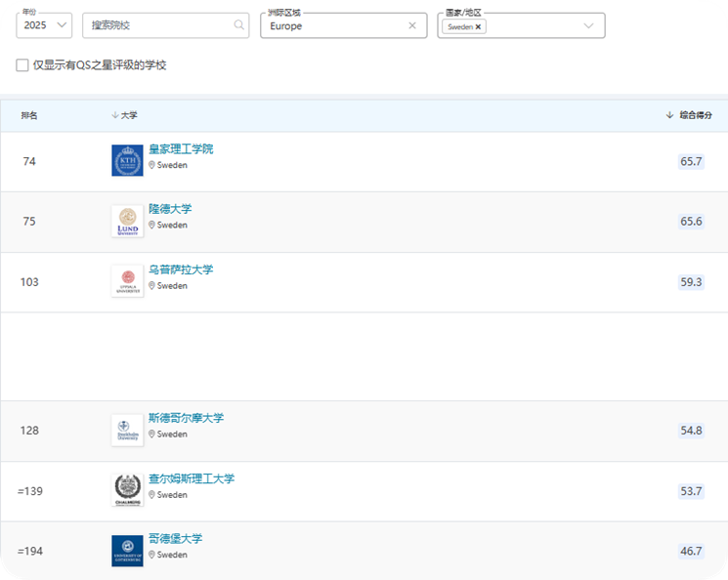Open the 2025 year dropdown
728x580 pixels.
click(x=44, y=25)
